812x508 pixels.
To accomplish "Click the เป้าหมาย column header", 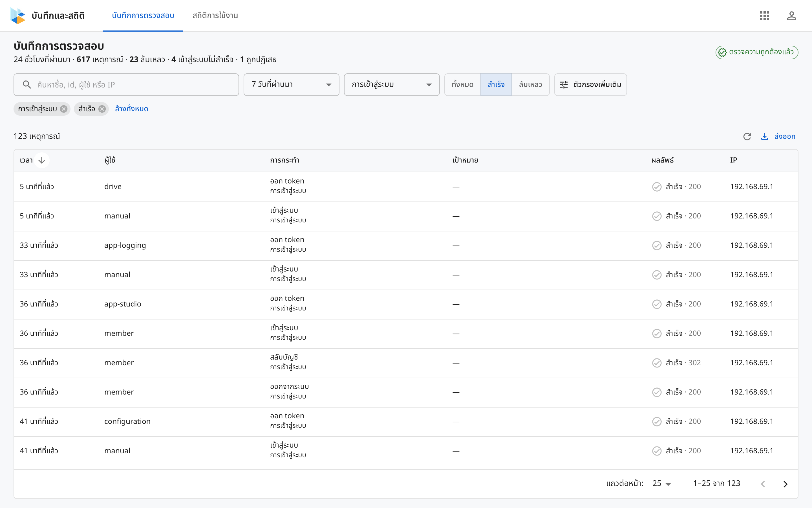I will pos(465,160).
